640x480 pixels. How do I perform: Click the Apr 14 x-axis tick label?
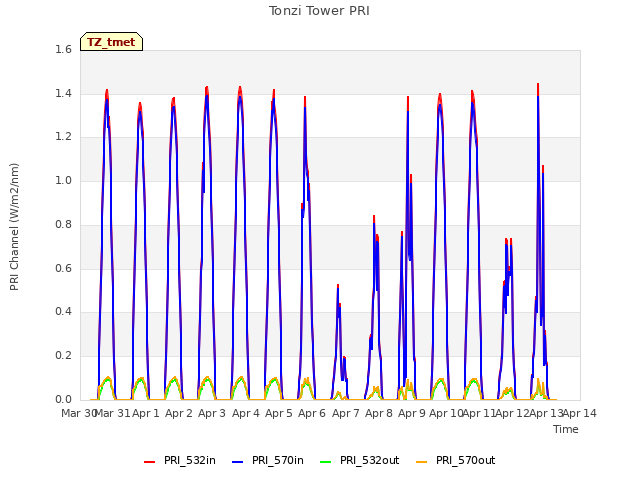click(580, 413)
